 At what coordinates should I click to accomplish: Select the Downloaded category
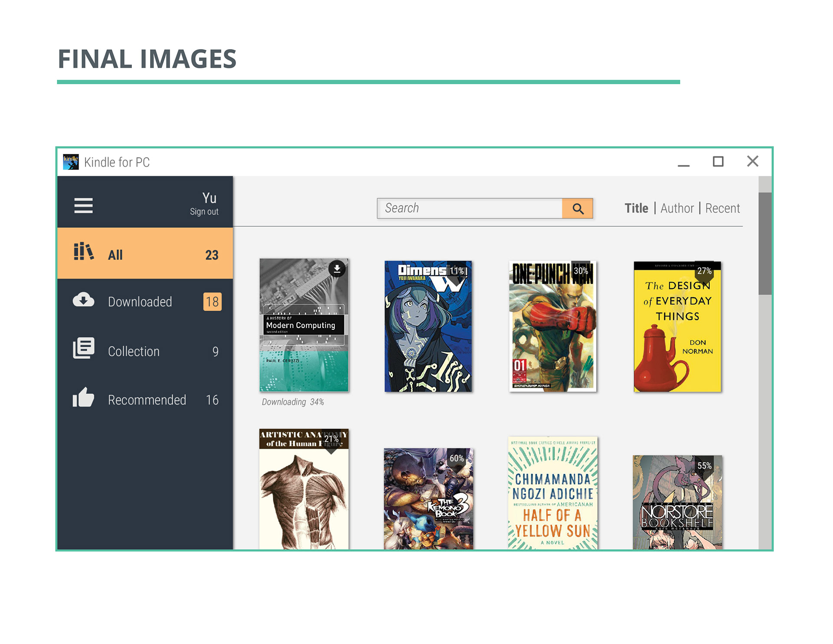click(140, 302)
